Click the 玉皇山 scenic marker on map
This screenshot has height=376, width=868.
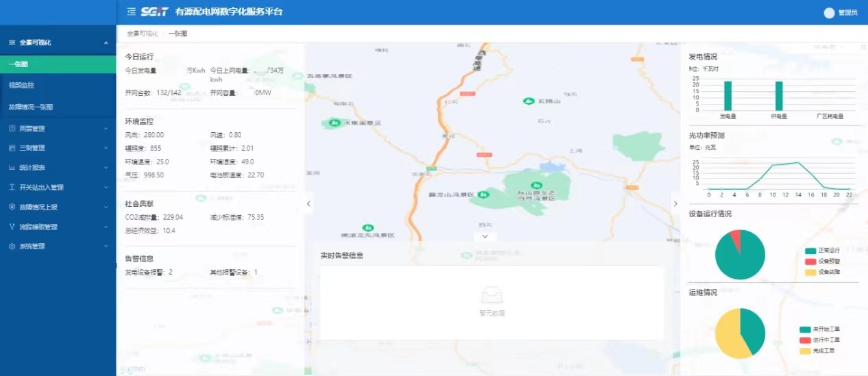528,101
